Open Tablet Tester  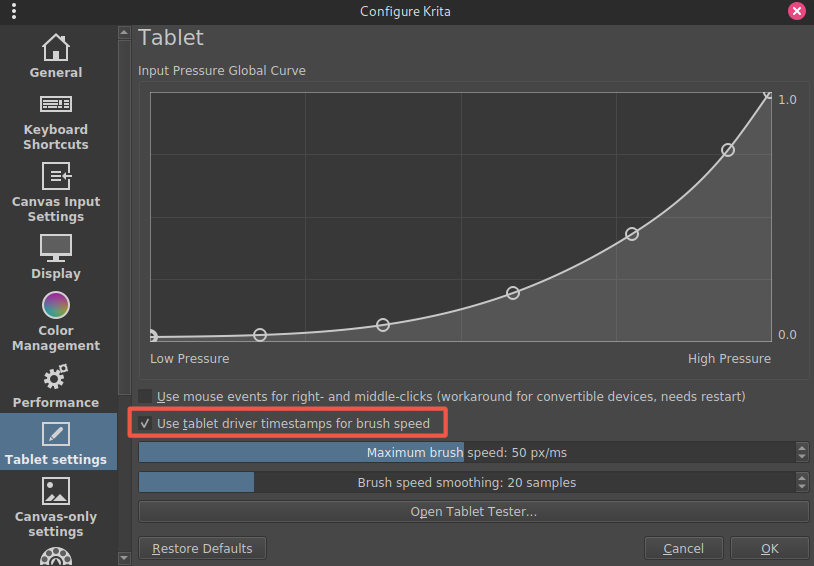[x=473, y=512]
